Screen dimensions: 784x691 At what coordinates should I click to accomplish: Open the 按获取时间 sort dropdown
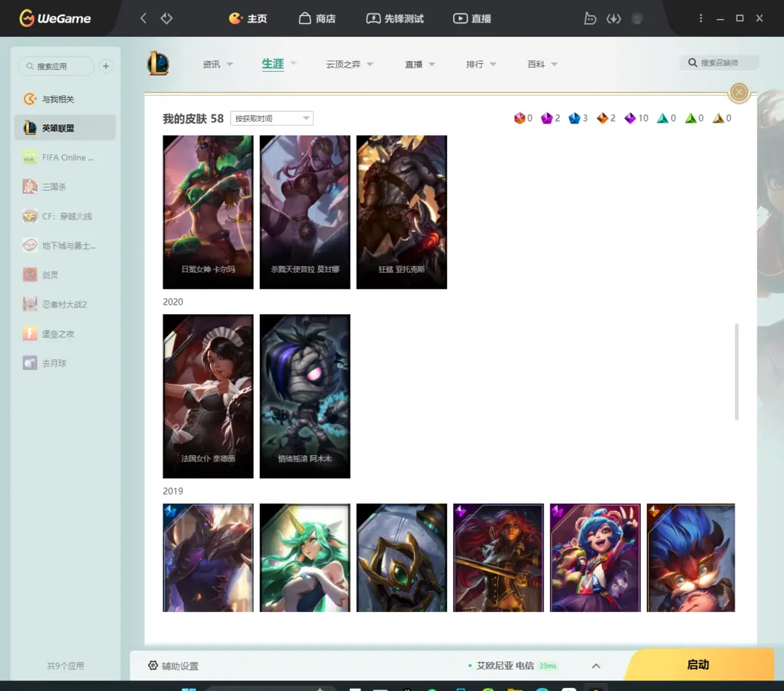[271, 118]
